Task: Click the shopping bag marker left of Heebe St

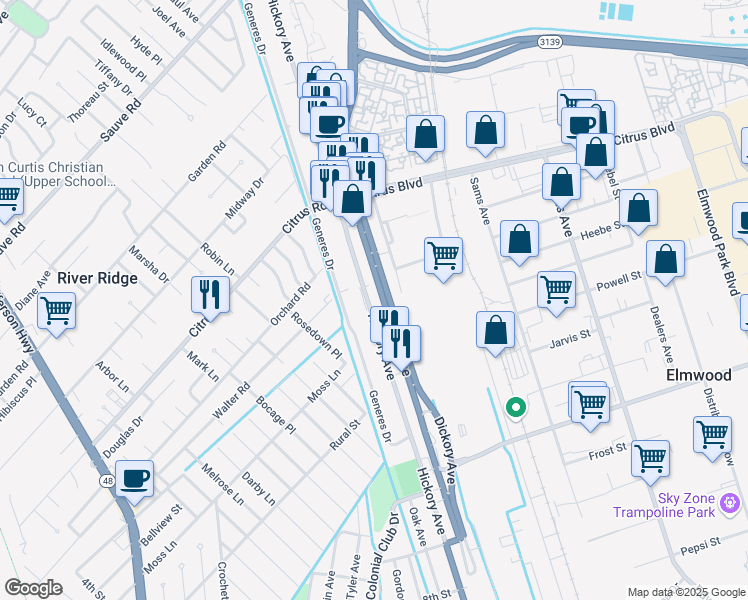Action: point(519,240)
